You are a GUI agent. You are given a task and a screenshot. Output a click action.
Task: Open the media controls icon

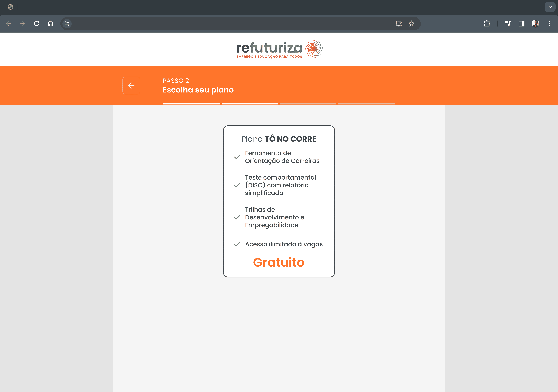[x=507, y=24]
